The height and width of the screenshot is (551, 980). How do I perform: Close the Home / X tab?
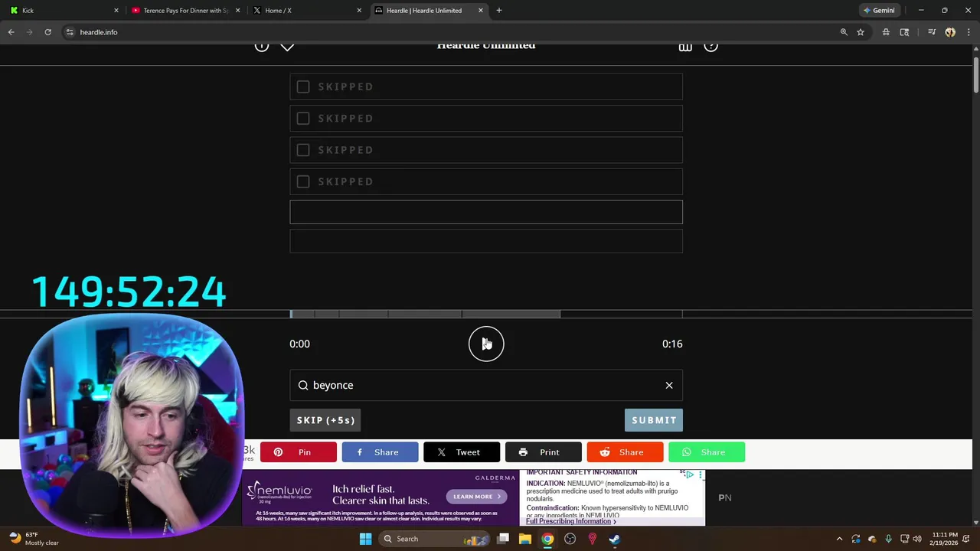click(359, 10)
